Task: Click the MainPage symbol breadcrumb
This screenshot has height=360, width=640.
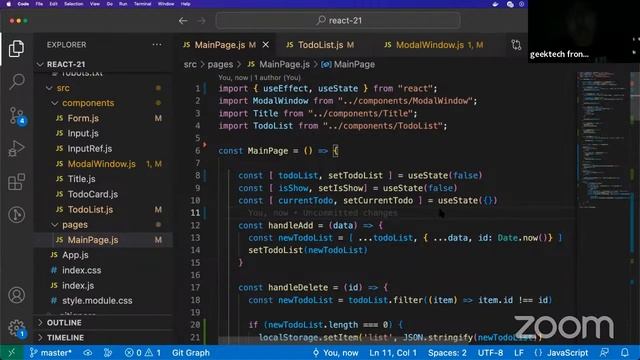Action: point(348,64)
